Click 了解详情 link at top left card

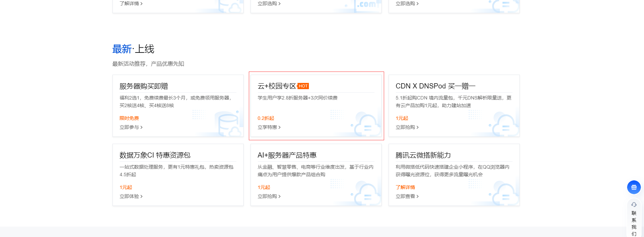(131, 3)
